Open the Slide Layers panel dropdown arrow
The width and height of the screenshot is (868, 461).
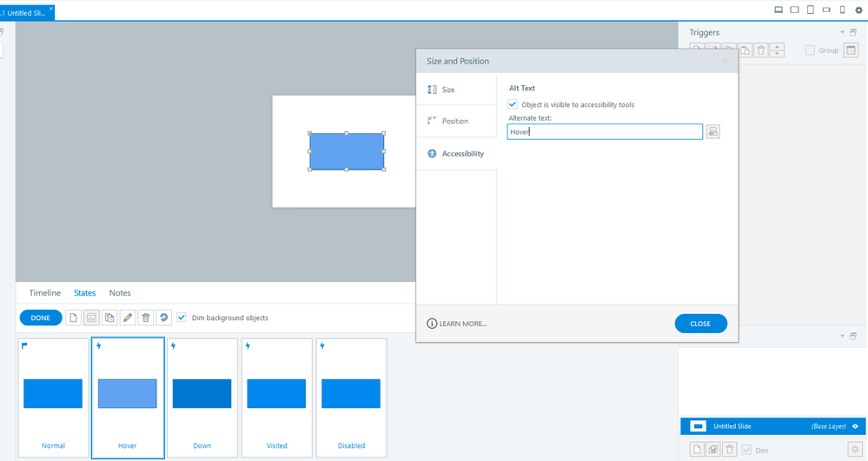843,336
